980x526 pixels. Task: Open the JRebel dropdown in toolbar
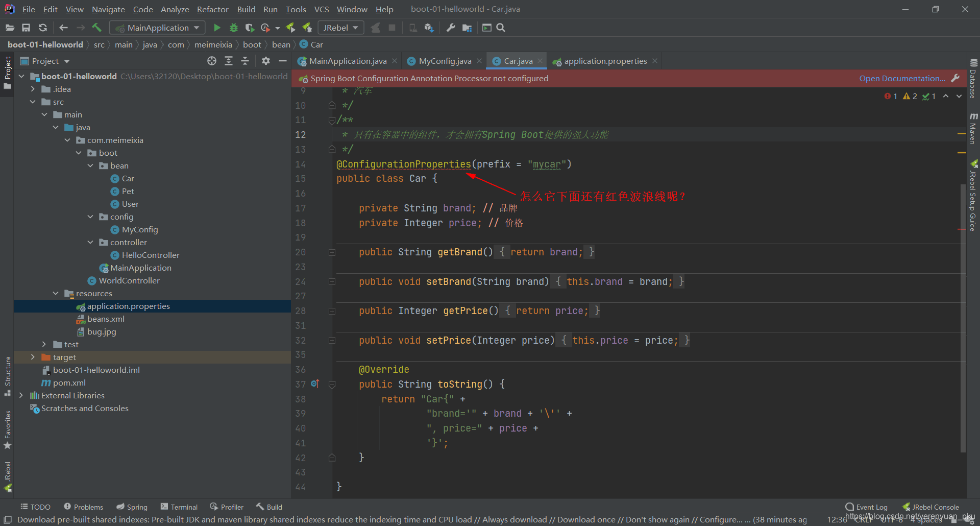341,28
